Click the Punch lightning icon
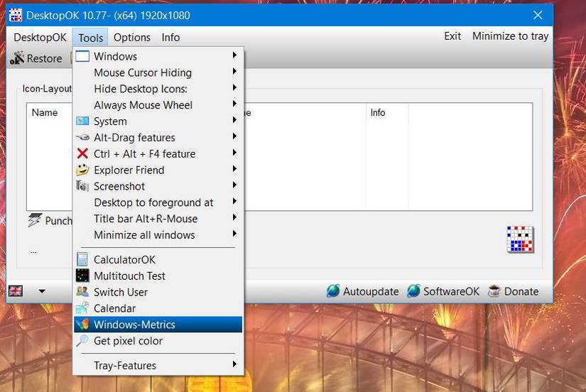 35,220
